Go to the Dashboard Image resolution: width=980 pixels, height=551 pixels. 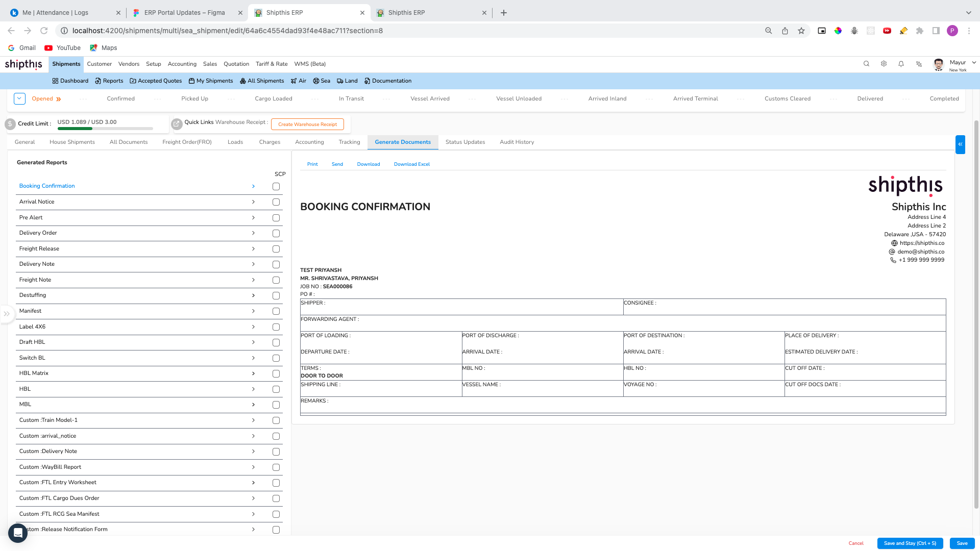(x=70, y=81)
